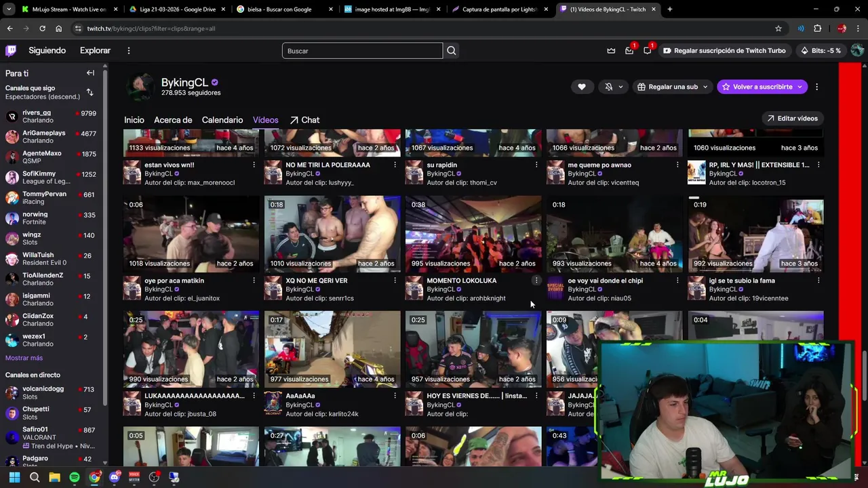This screenshot has height=488, width=868.
Task: Open WillaTuish channel in sidebar
Action: click(52, 259)
